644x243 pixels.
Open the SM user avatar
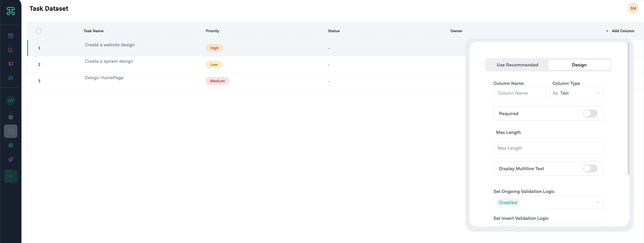pos(633,8)
